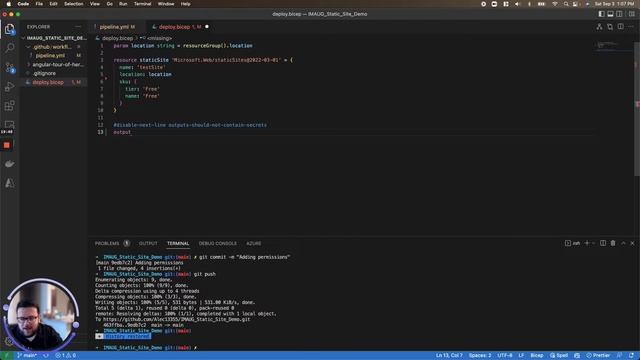Close the terminal panel
The height and width of the screenshot is (360, 640).
click(x=632, y=243)
